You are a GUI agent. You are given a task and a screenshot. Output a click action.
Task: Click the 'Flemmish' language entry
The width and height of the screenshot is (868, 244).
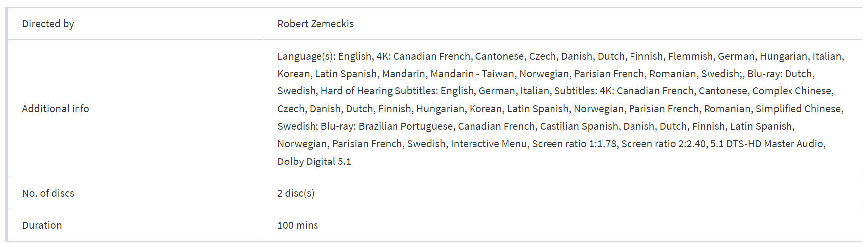[x=690, y=56]
